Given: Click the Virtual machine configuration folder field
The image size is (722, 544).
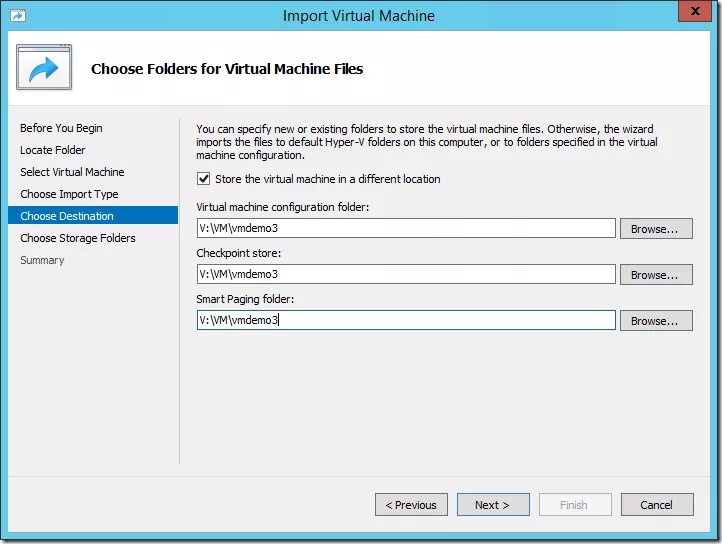Looking at the screenshot, I should point(406,228).
